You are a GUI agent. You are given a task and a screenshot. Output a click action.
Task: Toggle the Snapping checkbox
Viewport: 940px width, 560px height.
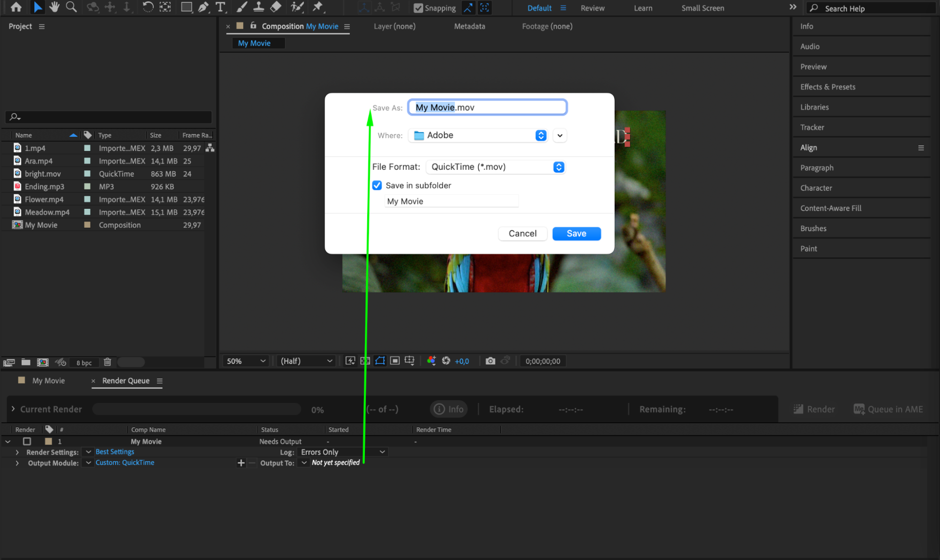(418, 8)
